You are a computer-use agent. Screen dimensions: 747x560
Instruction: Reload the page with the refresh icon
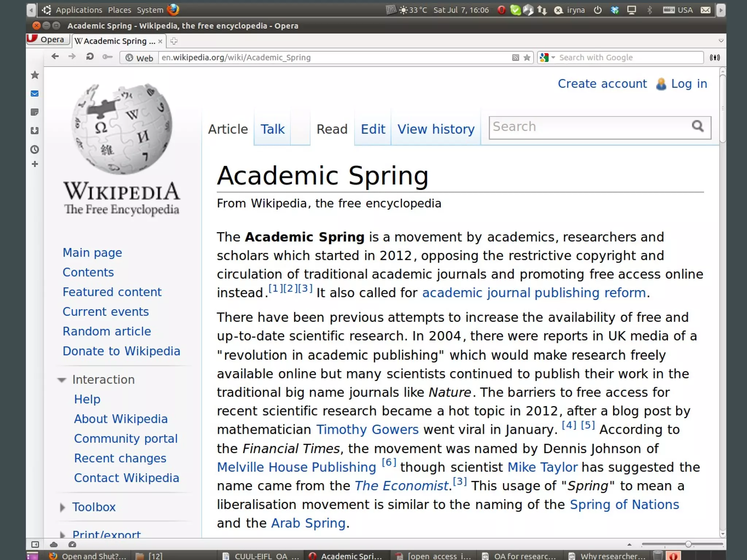(x=90, y=57)
